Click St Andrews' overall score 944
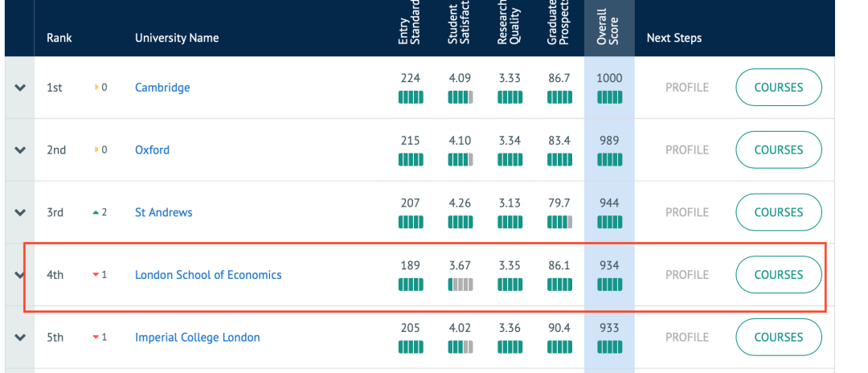Viewport: 868px width, 373px height. click(x=609, y=203)
